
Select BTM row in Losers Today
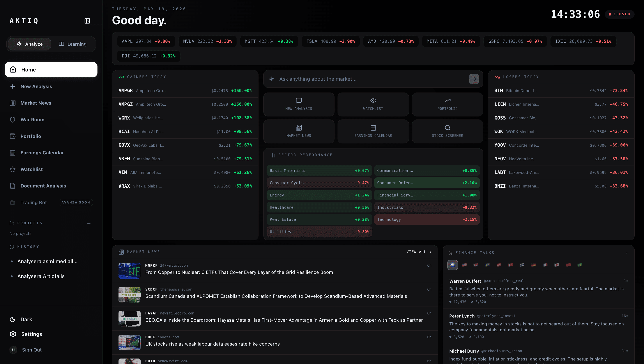[x=561, y=91]
